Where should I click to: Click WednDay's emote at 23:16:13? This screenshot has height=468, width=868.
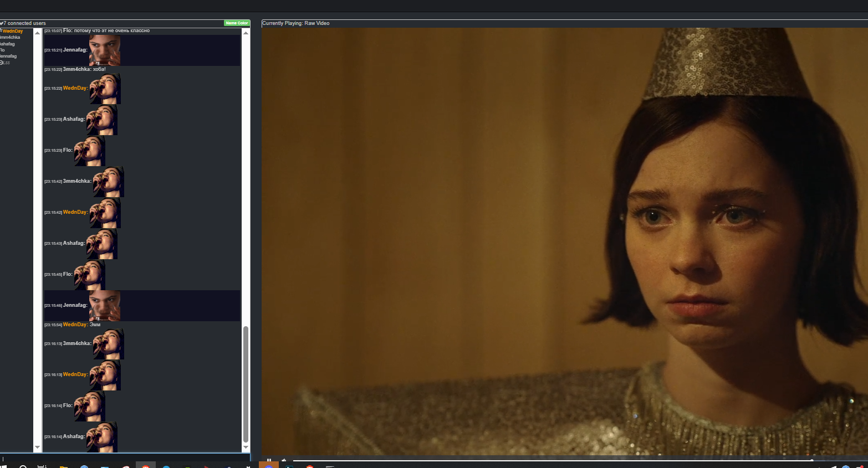105,375
